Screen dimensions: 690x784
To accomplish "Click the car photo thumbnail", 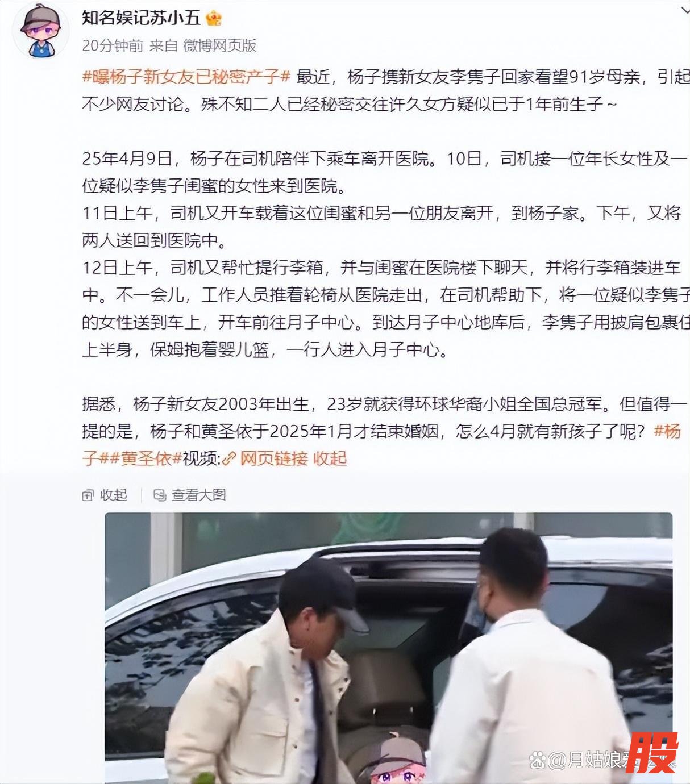I will point(388,648).
